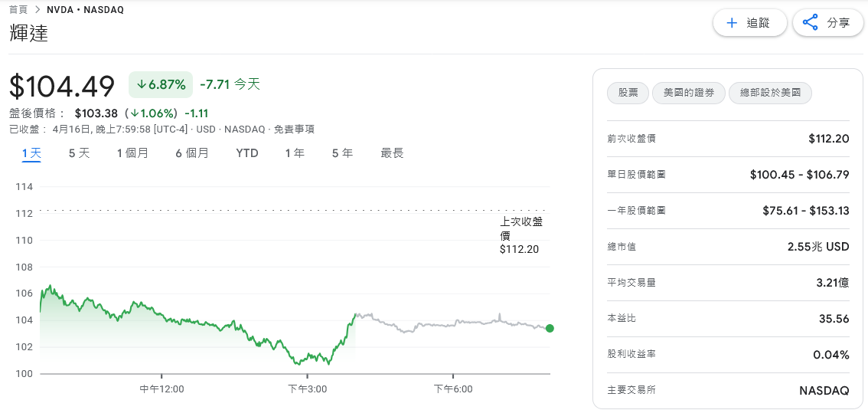Click the 一年股價範圍 row label
This screenshot has height=410, width=868.
coord(637,211)
